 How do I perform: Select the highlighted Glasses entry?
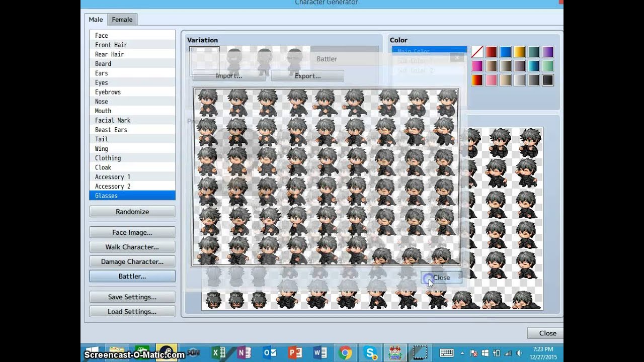(132, 196)
